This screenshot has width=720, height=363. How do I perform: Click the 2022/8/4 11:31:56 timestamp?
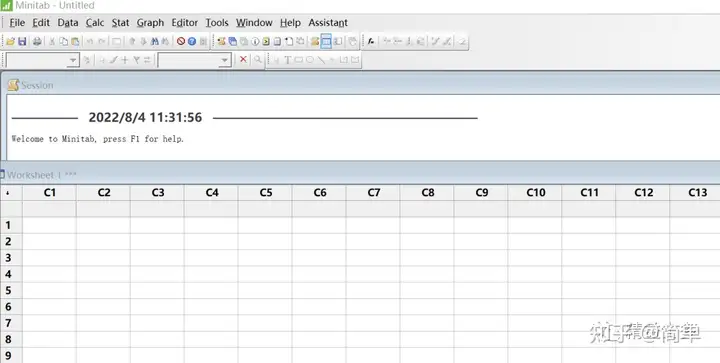[x=145, y=117]
